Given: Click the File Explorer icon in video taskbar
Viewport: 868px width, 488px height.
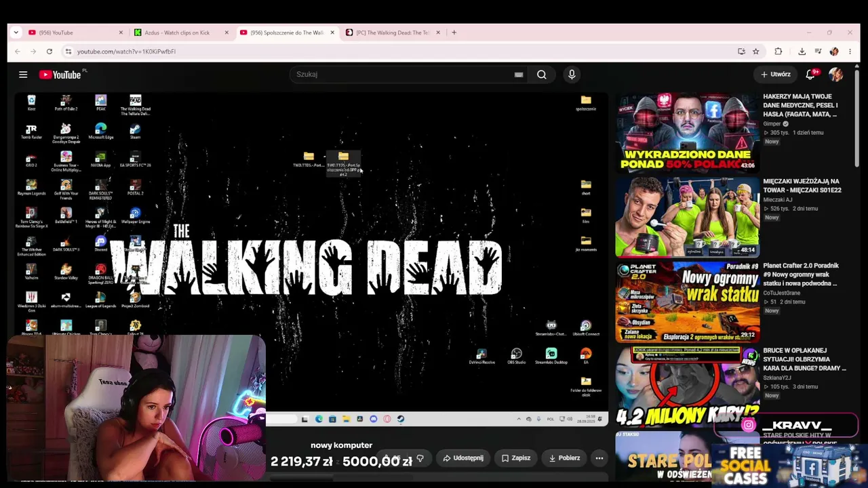Looking at the screenshot, I should click(x=346, y=419).
